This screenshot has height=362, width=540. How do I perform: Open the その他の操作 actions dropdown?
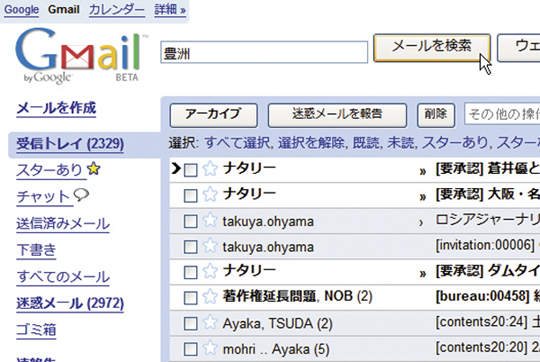[502, 114]
